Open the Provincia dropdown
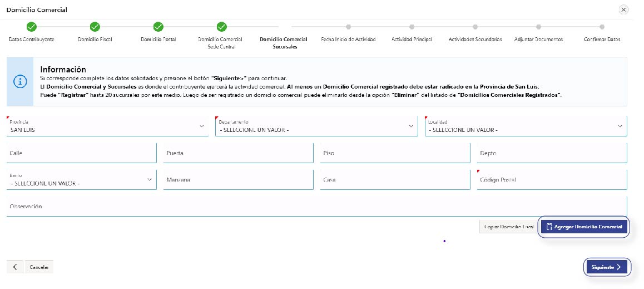 (x=107, y=126)
